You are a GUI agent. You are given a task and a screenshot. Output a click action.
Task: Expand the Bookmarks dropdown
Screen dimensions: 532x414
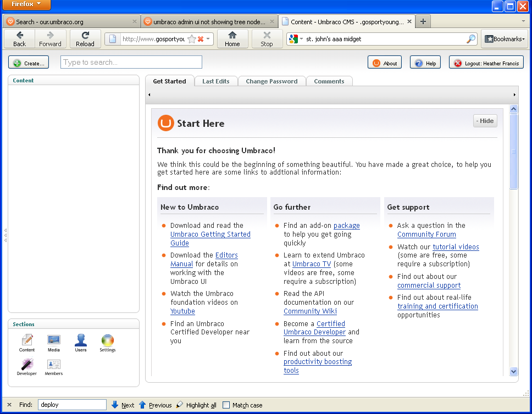(505, 39)
